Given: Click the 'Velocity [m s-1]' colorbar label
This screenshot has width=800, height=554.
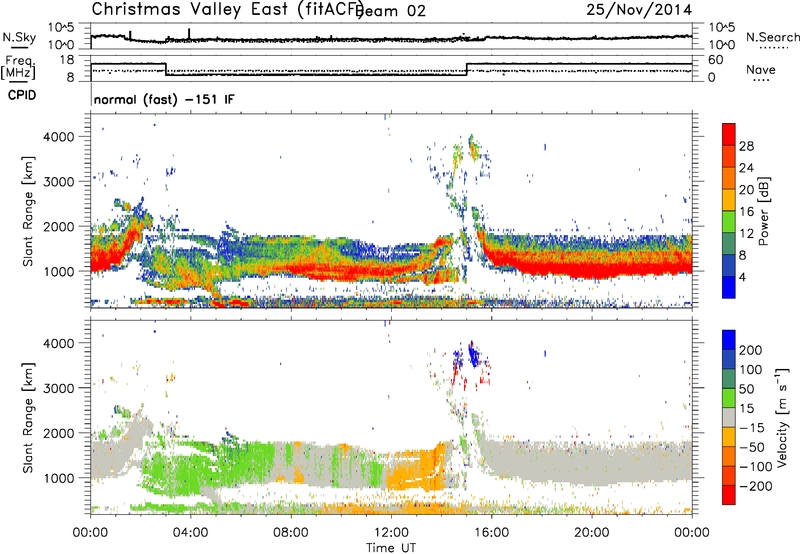Looking at the screenshot, I should (x=781, y=417).
